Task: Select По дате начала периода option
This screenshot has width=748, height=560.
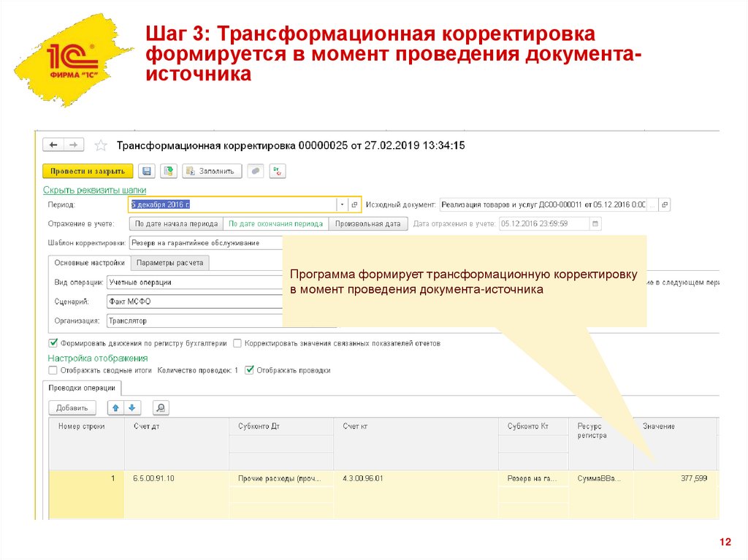Action: [x=176, y=223]
